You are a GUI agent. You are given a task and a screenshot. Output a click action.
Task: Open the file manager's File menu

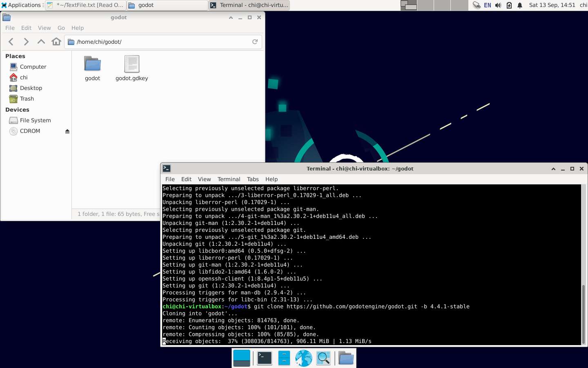10,28
